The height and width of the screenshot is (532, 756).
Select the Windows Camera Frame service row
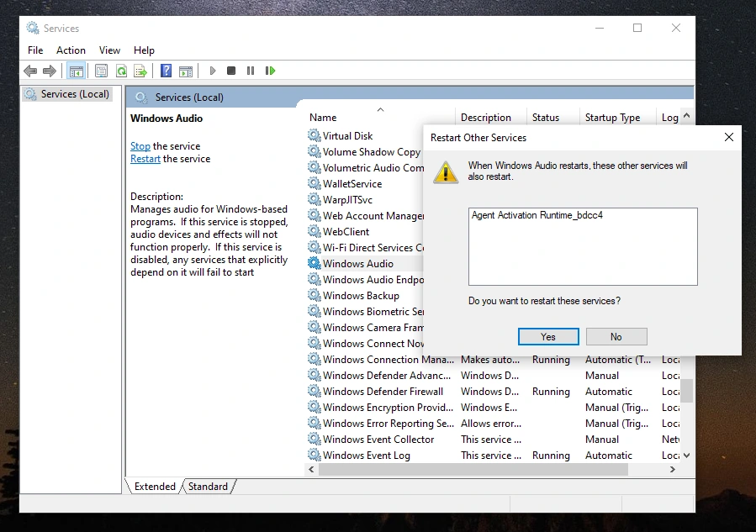click(x=365, y=327)
